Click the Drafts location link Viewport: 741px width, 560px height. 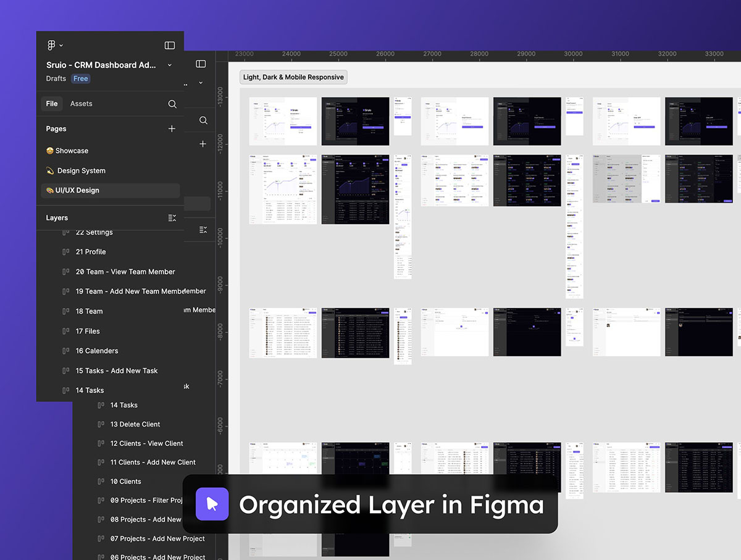[x=56, y=78]
